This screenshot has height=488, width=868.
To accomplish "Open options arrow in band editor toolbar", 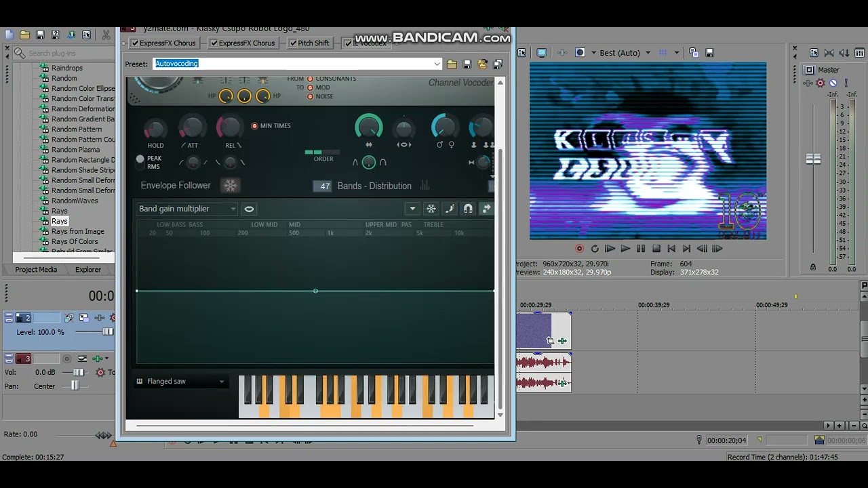I will click(412, 209).
